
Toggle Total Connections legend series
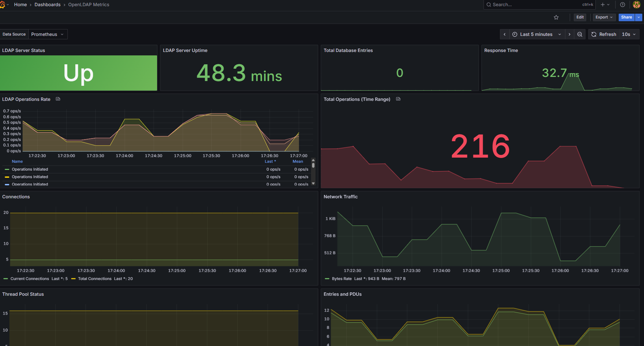pyautogui.click(x=95, y=279)
